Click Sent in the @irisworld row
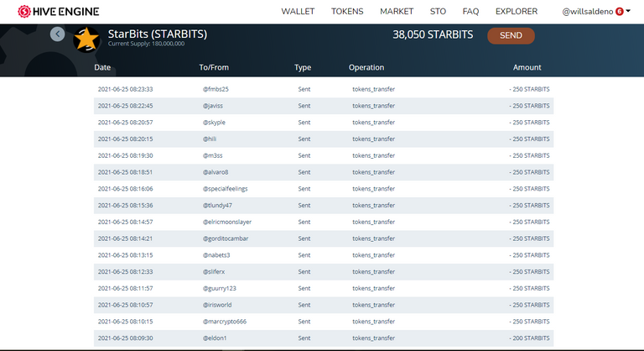The height and width of the screenshot is (351, 644). coord(304,305)
